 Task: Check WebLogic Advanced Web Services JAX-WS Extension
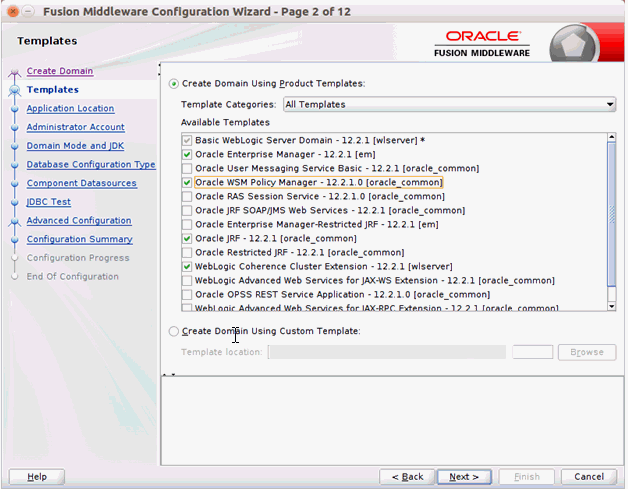point(187,281)
